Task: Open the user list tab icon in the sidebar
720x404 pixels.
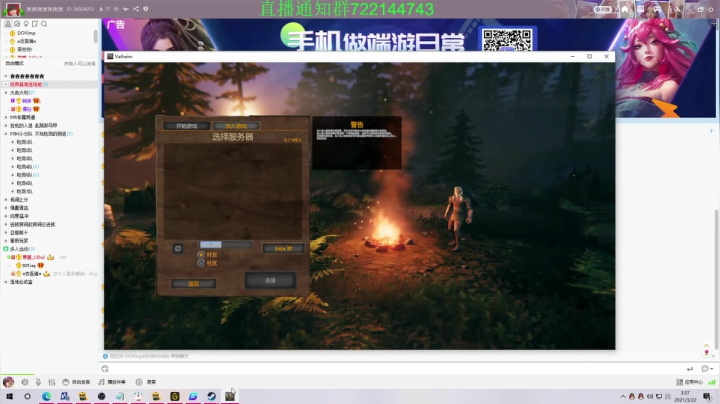Action: pos(8,24)
